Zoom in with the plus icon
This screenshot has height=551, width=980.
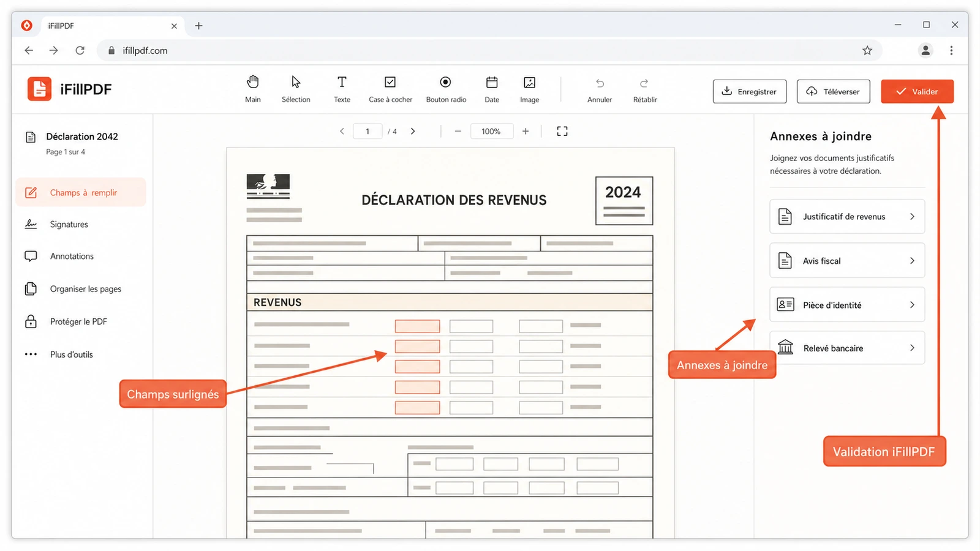pos(526,131)
